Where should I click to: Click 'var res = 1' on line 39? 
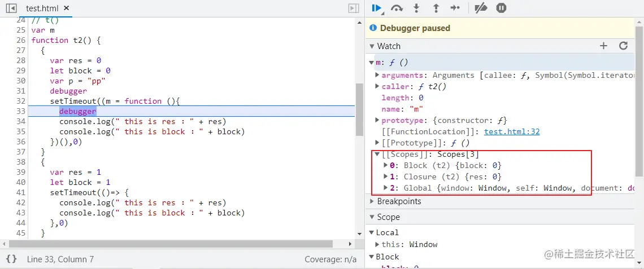(x=76, y=172)
